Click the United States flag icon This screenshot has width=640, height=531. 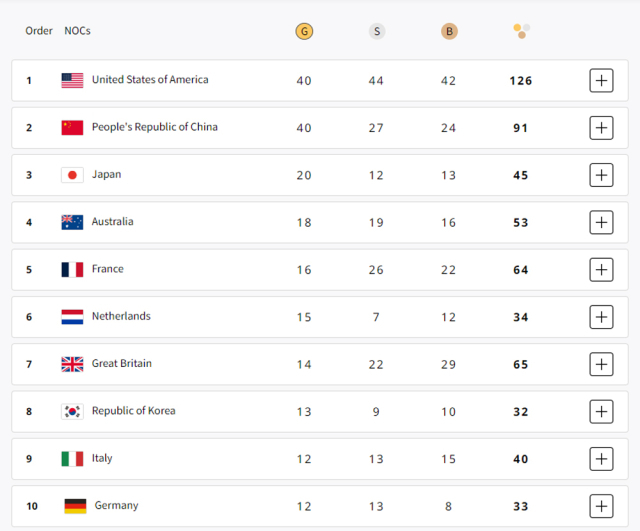72,80
